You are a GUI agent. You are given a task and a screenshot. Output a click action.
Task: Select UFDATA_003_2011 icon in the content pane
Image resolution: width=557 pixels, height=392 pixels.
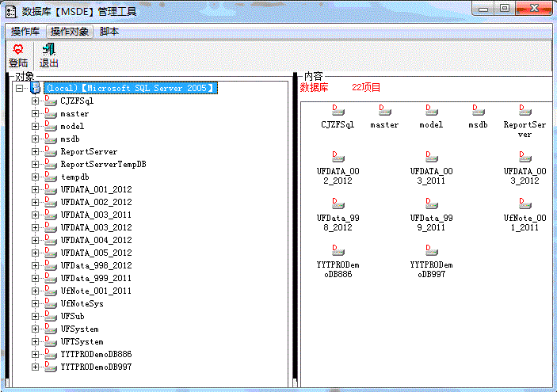[431, 157]
